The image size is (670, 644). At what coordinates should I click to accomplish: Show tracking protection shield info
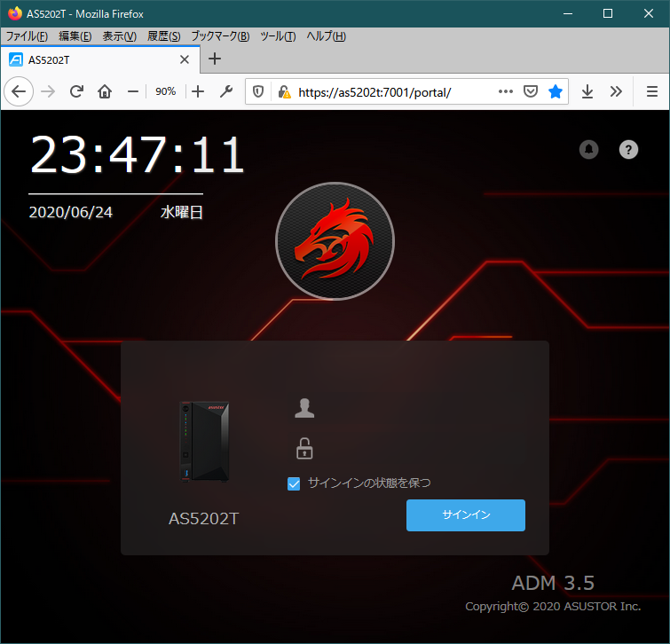click(x=258, y=91)
